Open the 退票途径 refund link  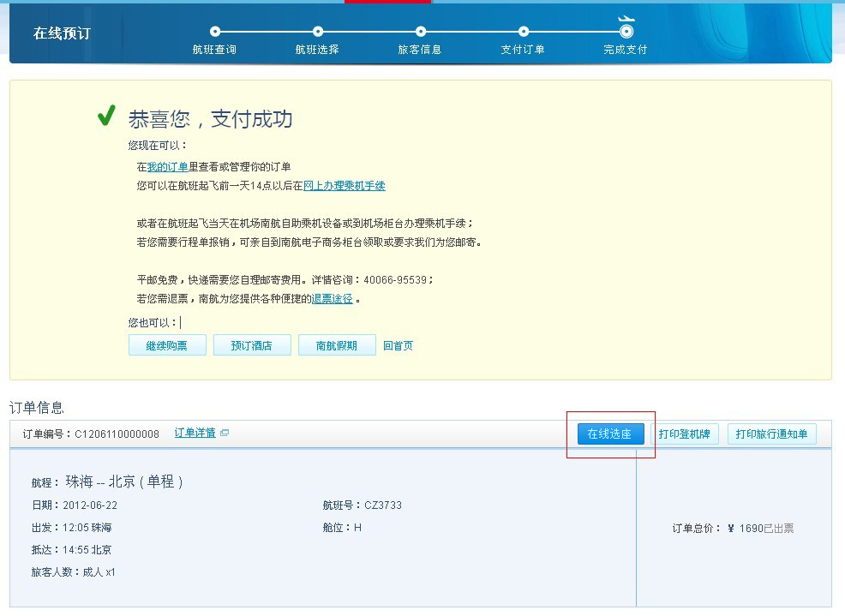tap(332, 299)
